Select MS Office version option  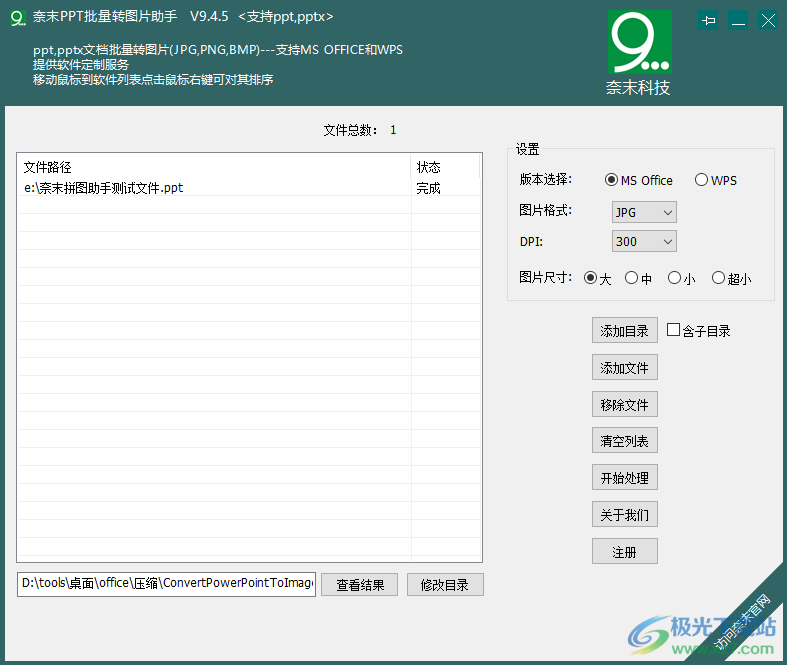(x=638, y=180)
